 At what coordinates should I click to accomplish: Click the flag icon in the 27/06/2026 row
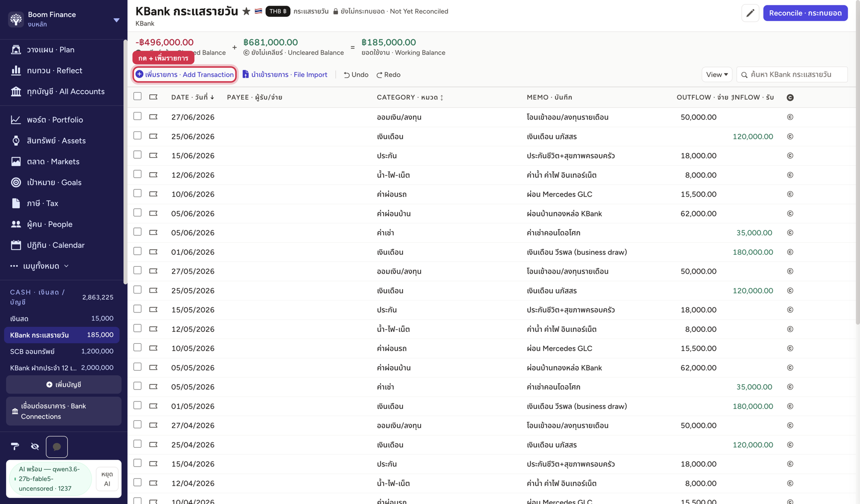click(153, 117)
